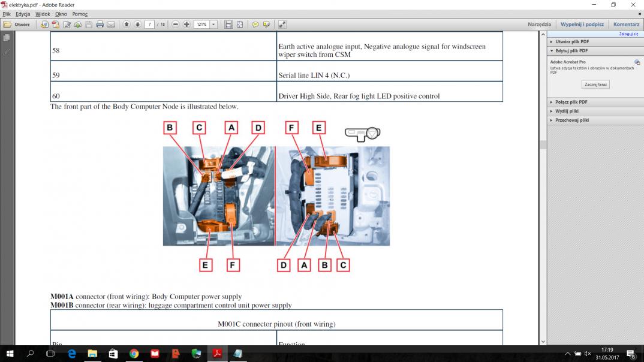Click the save (floppy disk) icon
This screenshot has height=362, width=644.
[x=89, y=25]
